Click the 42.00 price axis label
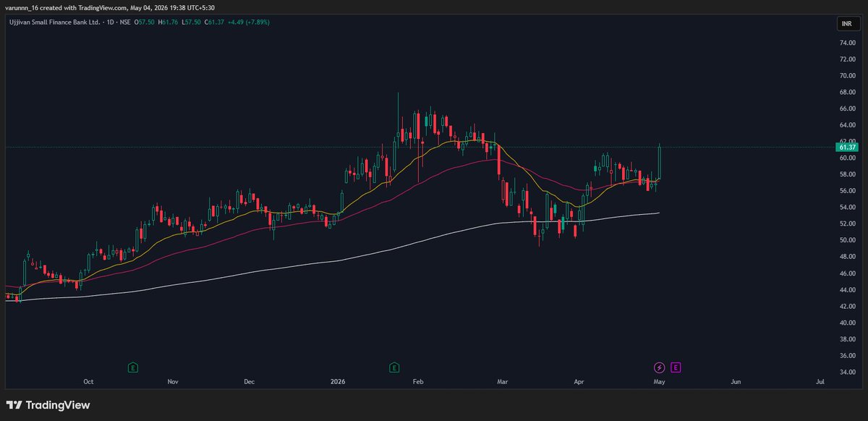 847,306
